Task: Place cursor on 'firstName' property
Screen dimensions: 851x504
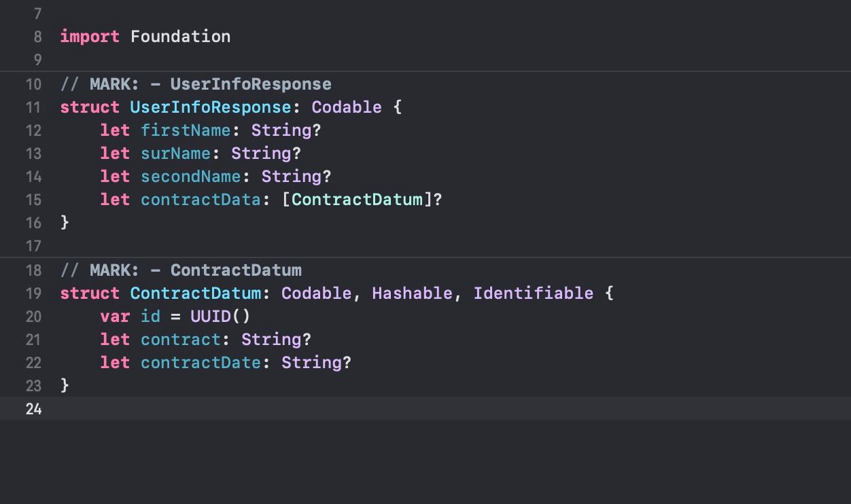Action: [186, 130]
